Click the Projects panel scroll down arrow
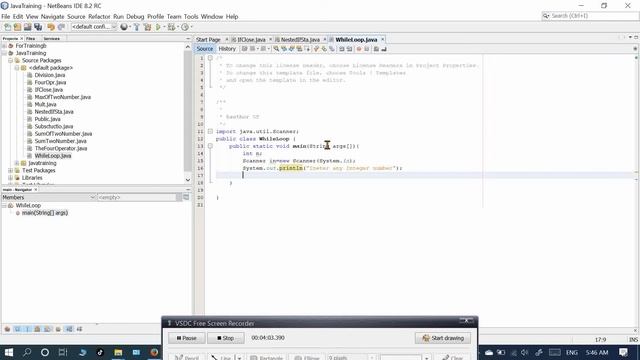 tap(188, 180)
